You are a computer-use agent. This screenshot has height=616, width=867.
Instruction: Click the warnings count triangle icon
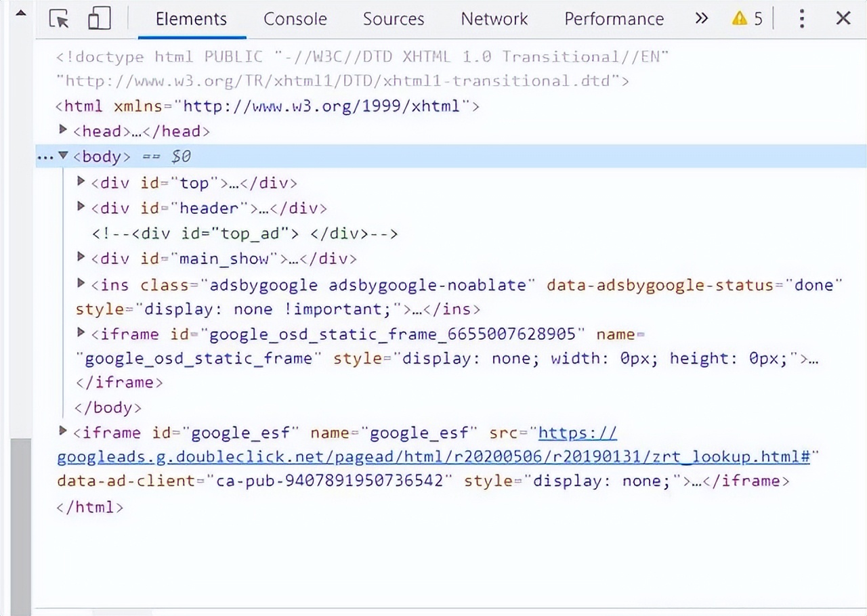pyautogui.click(x=739, y=19)
